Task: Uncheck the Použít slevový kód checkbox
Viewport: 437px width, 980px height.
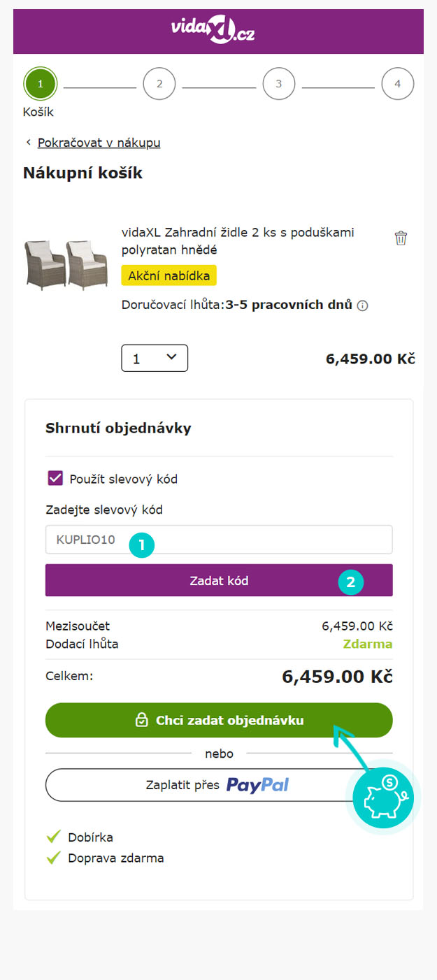Action: click(x=55, y=479)
